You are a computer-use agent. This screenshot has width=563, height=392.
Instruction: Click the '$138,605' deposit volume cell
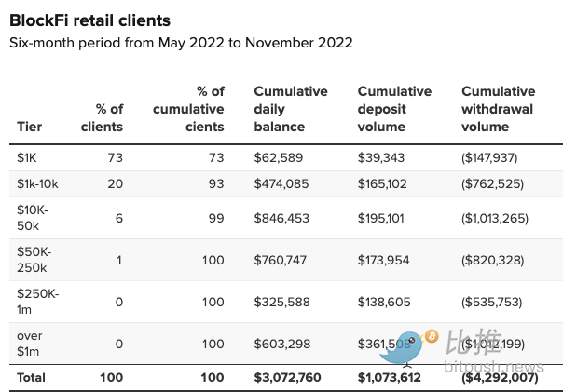point(384,303)
